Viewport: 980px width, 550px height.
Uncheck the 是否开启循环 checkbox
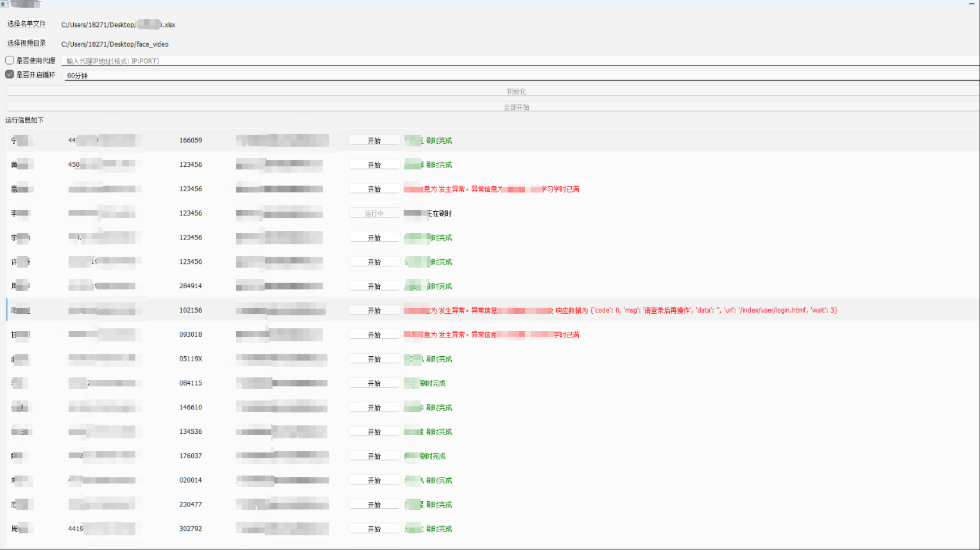[x=10, y=74]
